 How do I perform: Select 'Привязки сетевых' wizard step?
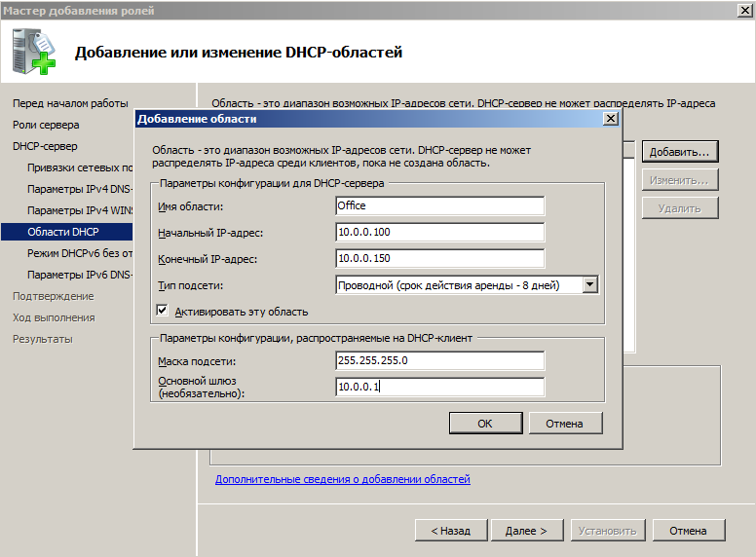[x=80, y=167]
